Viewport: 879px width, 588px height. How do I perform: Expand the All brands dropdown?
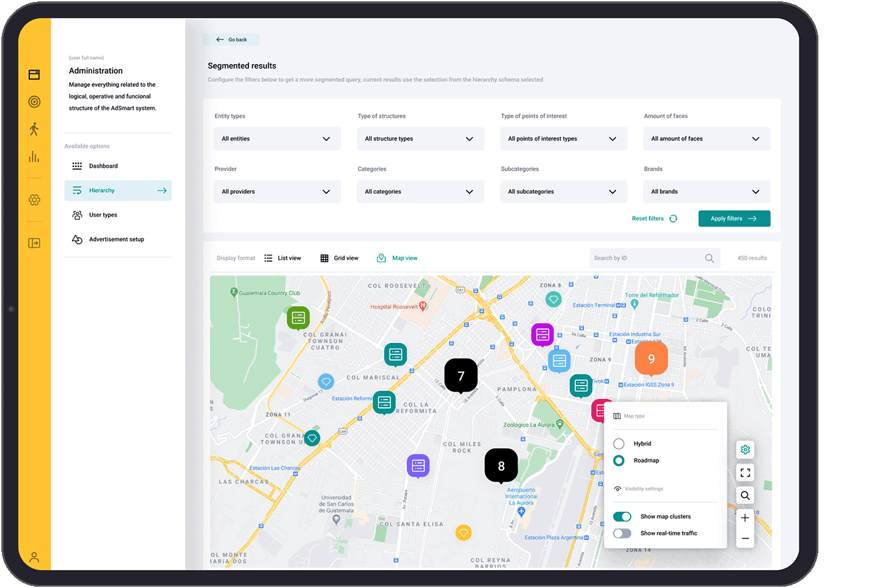click(706, 192)
